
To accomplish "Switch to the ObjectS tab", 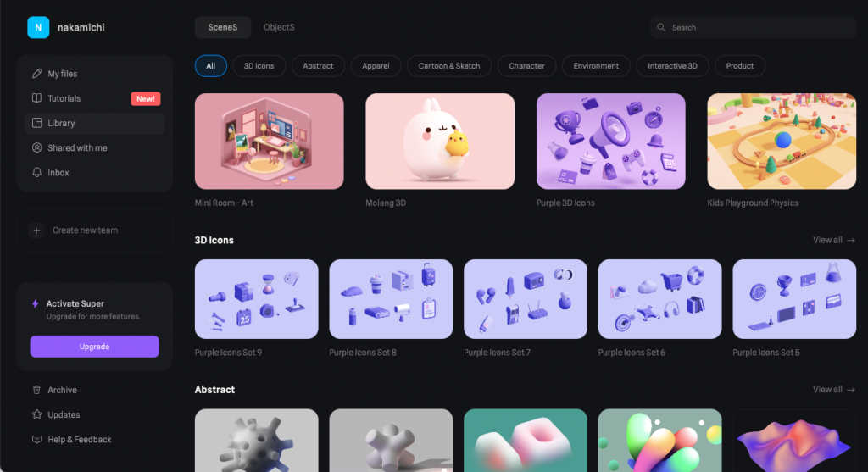I will coord(279,27).
